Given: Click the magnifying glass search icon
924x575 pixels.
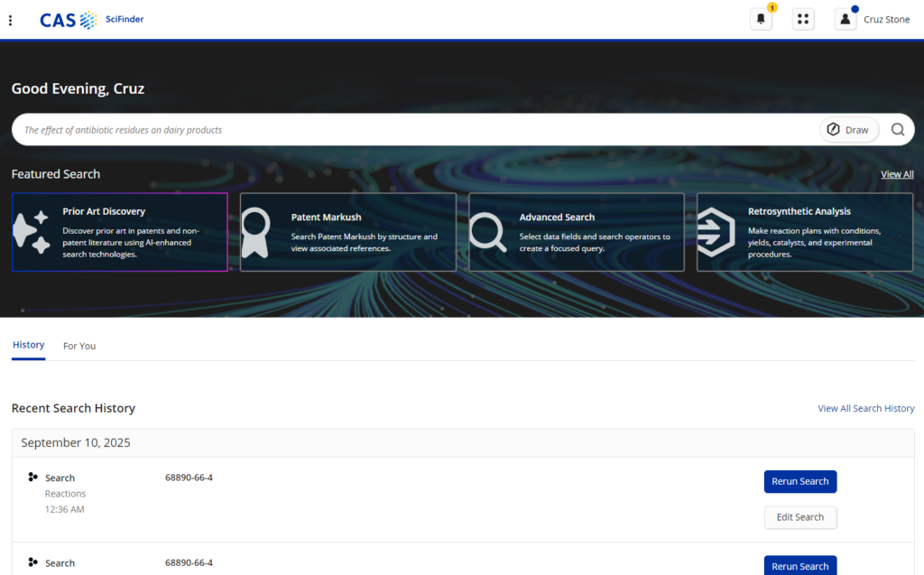Looking at the screenshot, I should 898,130.
